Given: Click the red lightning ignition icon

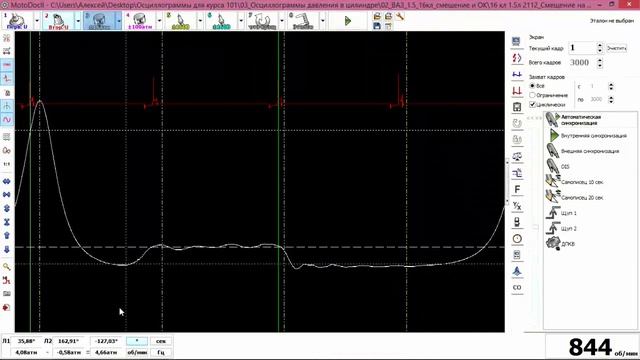Looking at the screenshot, I should tap(517, 58).
